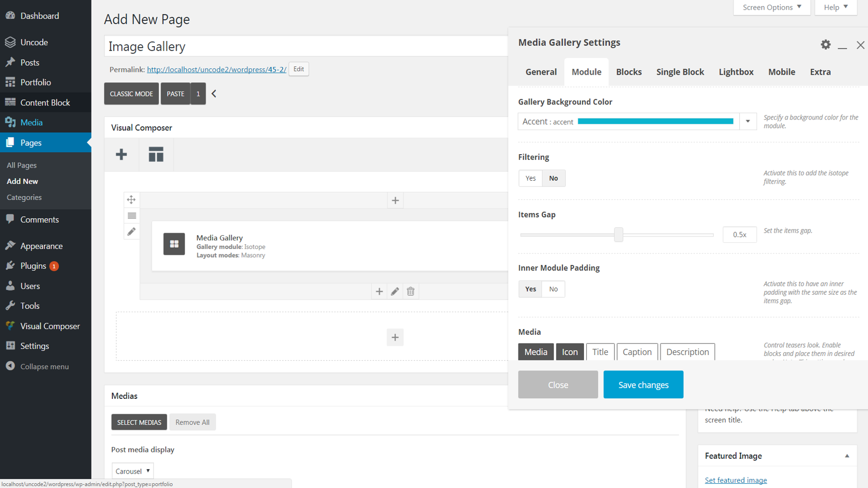Click the Uncode layers icon
868x488 pixels.
click(10, 42)
